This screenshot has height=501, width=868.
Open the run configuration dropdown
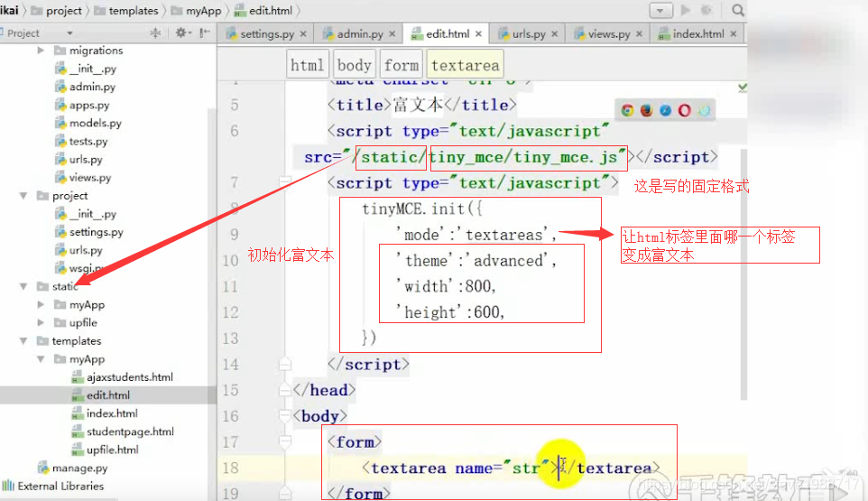click(x=660, y=11)
